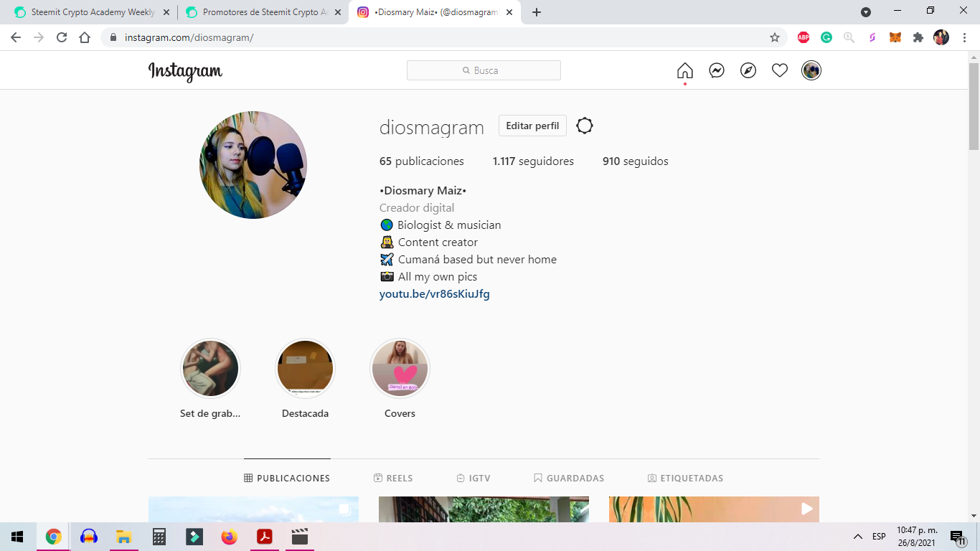Click the Instagram logo

tap(185, 71)
